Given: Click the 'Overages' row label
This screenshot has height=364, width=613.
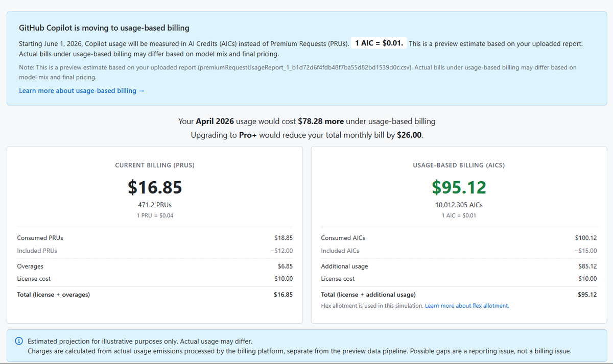Looking at the screenshot, I should click(x=30, y=266).
